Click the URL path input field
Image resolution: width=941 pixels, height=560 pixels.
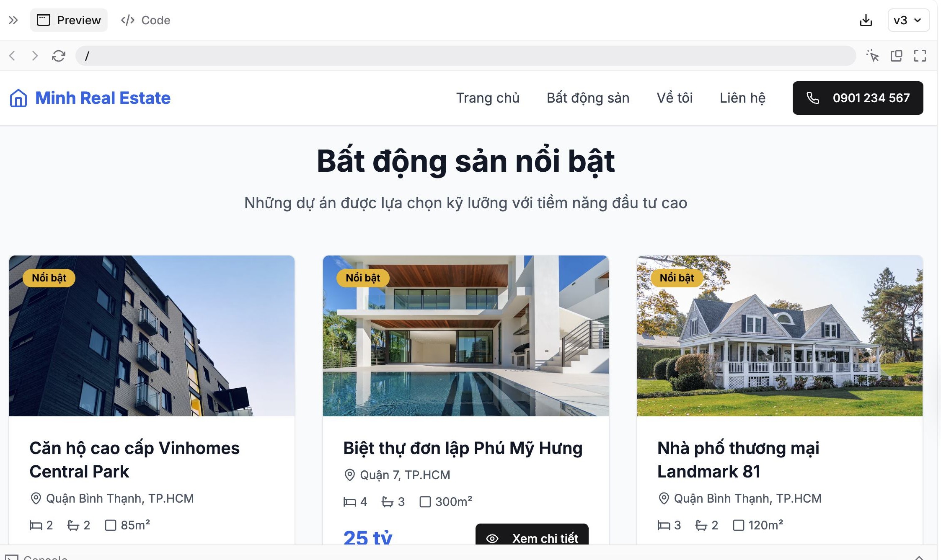pos(465,56)
